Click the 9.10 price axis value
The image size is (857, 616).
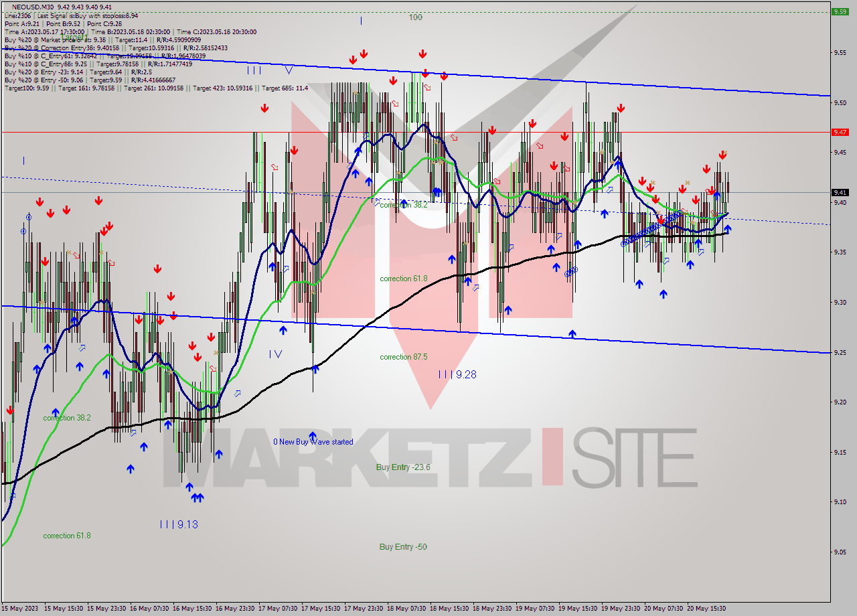840,502
